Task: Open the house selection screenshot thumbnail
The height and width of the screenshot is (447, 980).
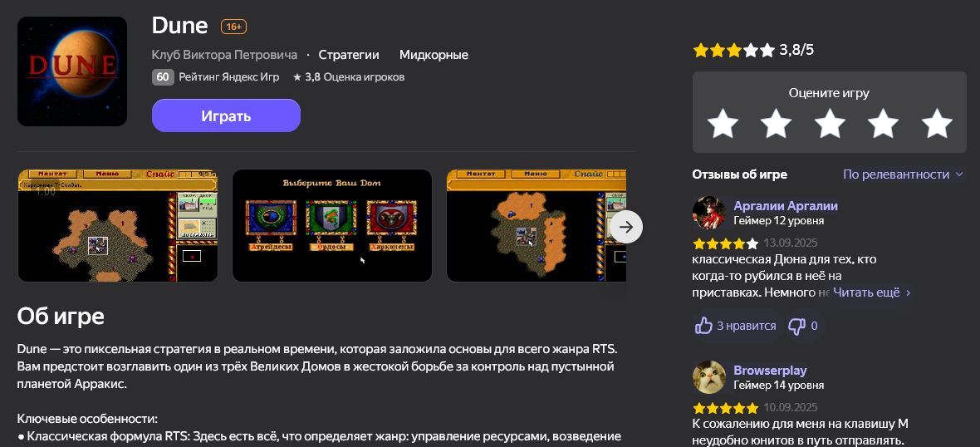Action: click(x=332, y=226)
